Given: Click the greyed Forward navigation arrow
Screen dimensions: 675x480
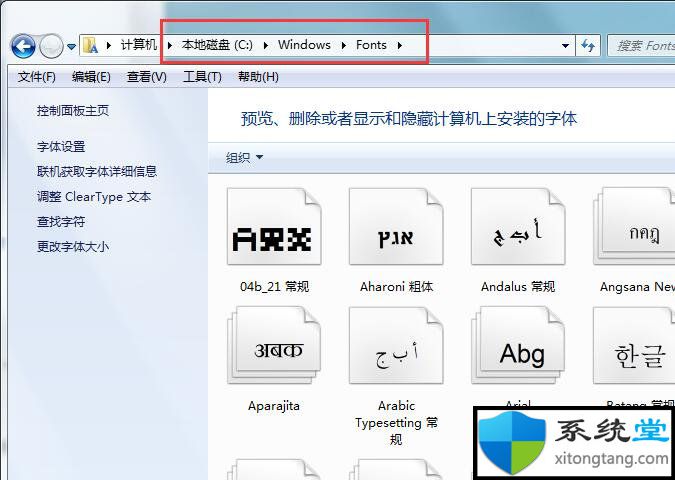Looking at the screenshot, I should click(x=51, y=46).
